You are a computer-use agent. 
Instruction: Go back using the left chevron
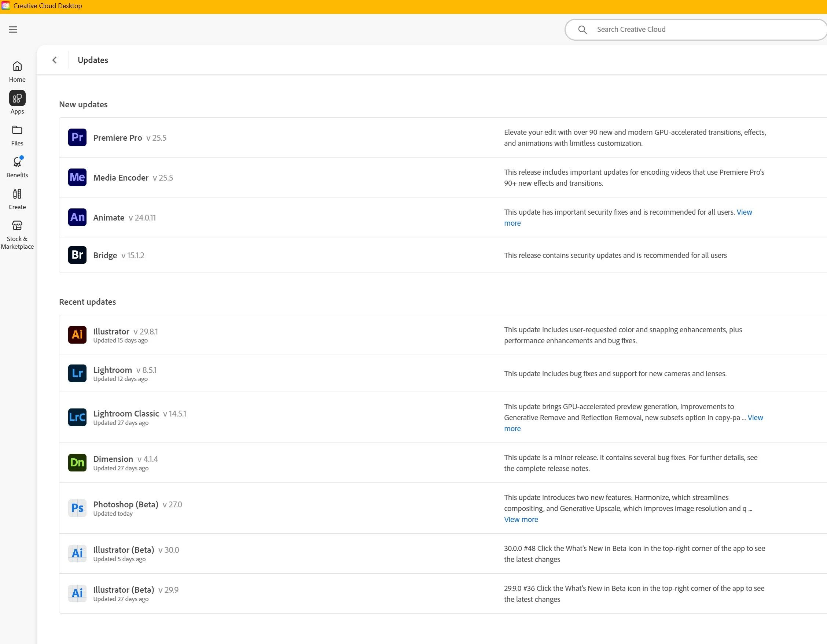(x=55, y=60)
